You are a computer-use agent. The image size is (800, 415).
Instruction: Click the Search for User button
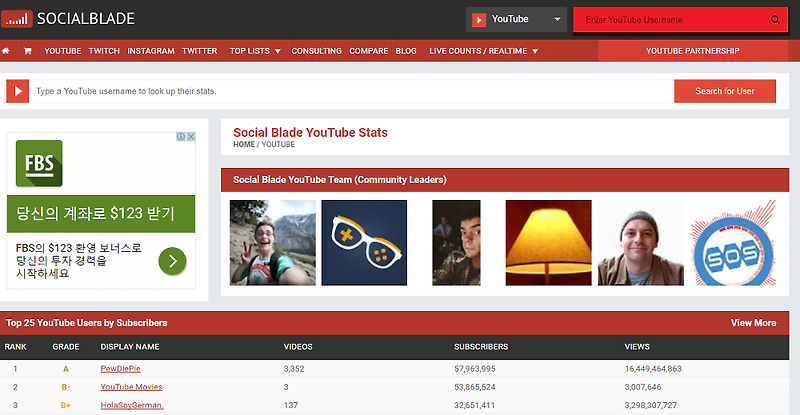coord(724,91)
